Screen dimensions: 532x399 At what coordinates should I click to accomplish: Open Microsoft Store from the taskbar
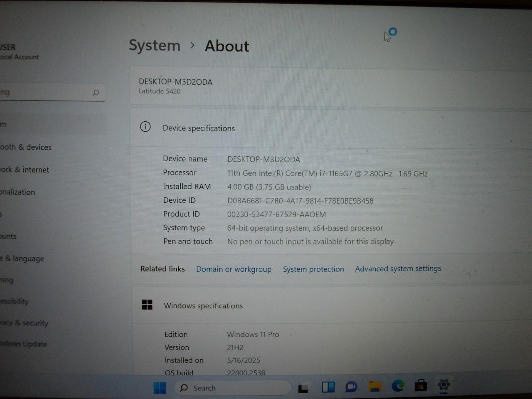point(421,385)
